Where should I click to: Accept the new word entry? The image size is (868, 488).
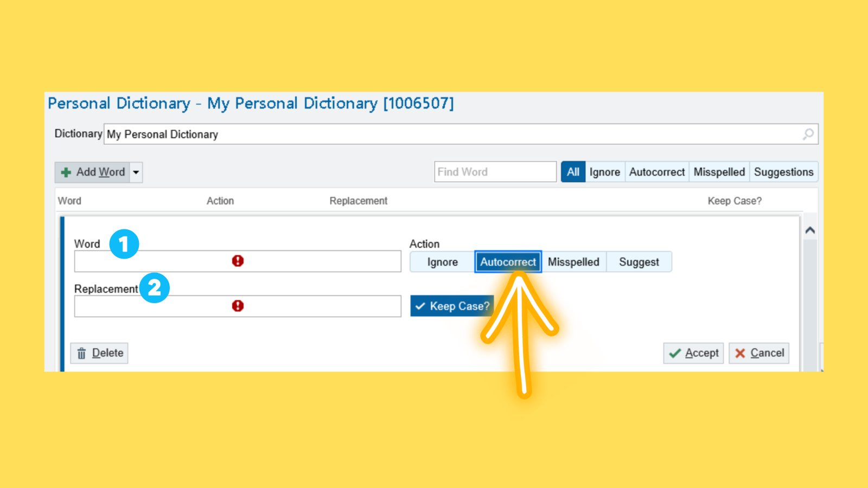pos(693,353)
